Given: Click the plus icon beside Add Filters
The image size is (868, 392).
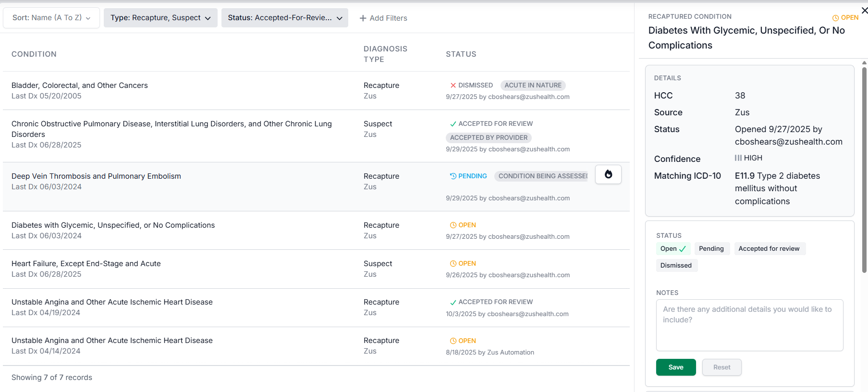Looking at the screenshot, I should (x=363, y=18).
